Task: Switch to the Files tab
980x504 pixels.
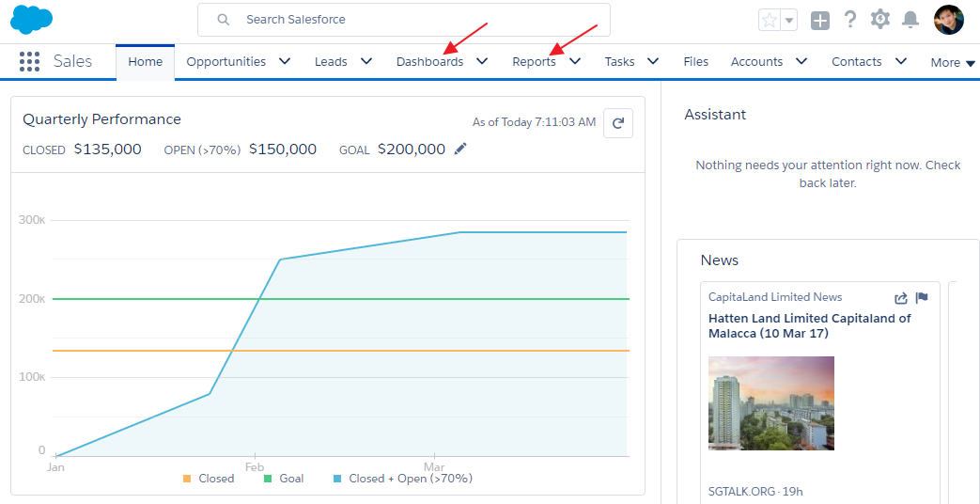Action: pyautogui.click(x=695, y=62)
